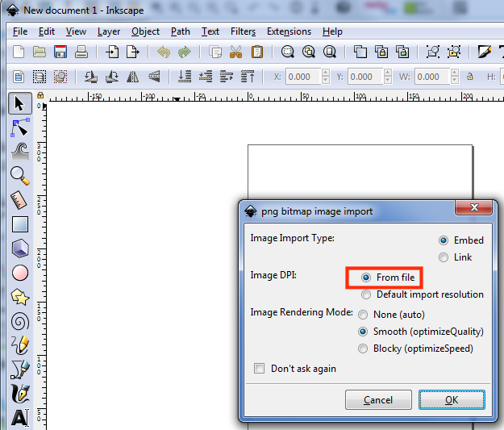The height and width of the screenshot is (430, 504).
Task: Select the Link import type radio
Action: point(444,257)
